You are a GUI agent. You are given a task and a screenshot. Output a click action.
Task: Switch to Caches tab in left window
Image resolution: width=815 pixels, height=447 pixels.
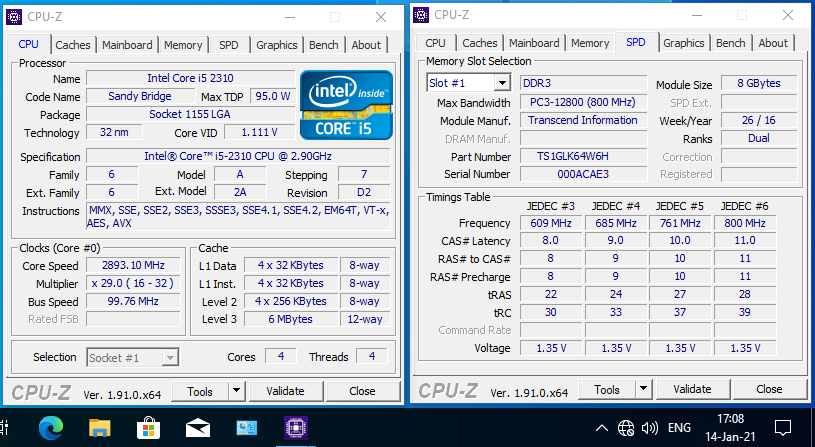pos(73,45)
